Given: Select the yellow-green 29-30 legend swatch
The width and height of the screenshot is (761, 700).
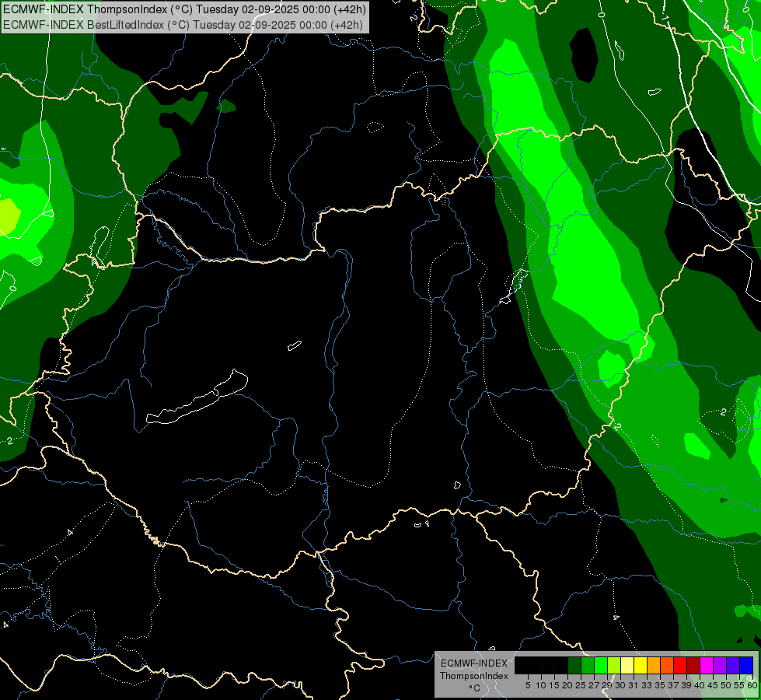Looking at the screenshot, I should (x=614, y=665).
